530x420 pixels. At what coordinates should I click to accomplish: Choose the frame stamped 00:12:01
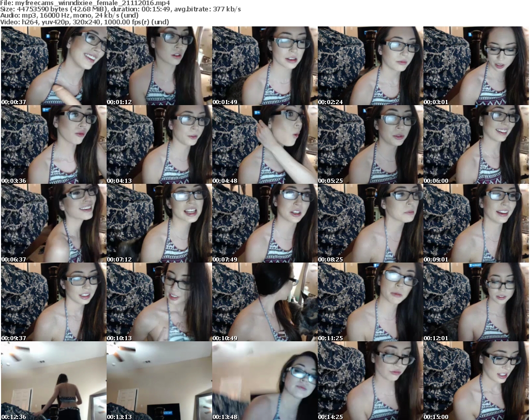point(476,301)
